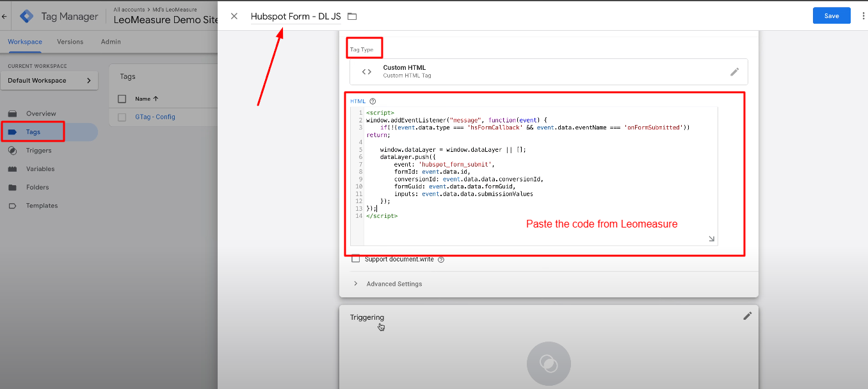Click the HTML help question mark icon
The height and width of the screenshot is (389, 868).
[372, 101]
